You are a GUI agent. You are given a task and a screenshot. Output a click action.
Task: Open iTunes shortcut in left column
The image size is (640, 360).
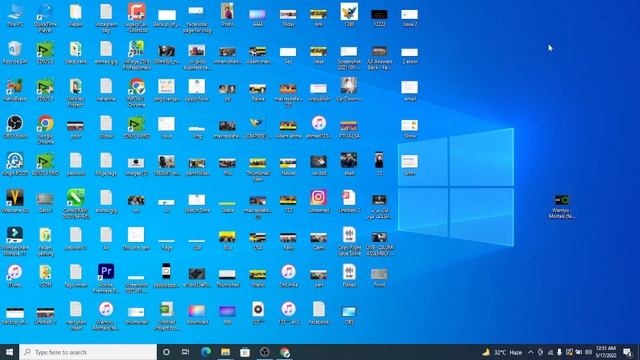tap(15, 276)
